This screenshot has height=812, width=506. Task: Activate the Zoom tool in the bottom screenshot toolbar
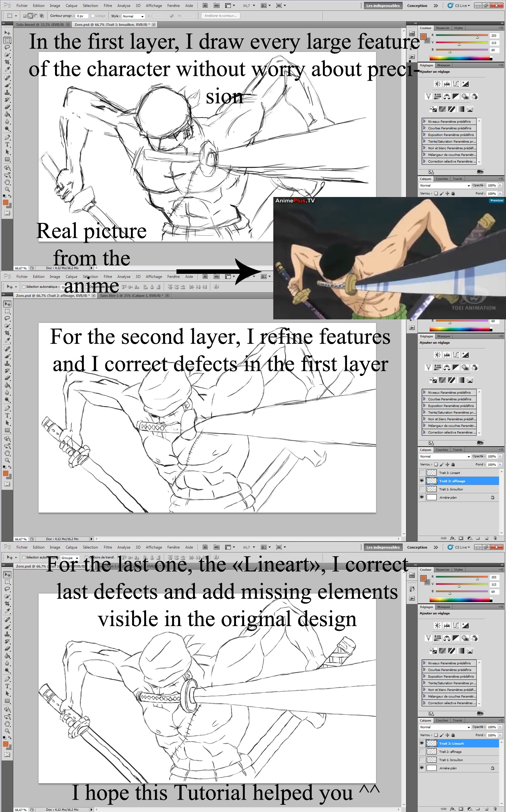(7, 732)
